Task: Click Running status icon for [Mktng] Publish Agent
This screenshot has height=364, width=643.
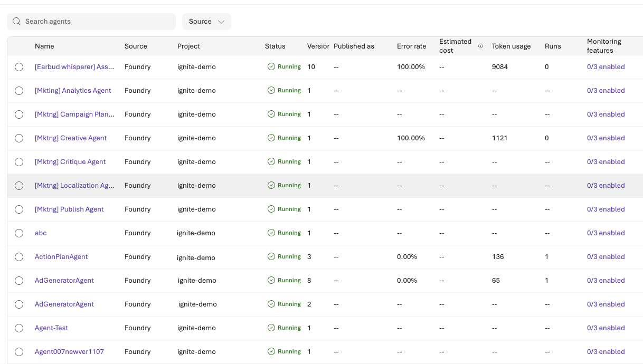Action: click(271, 209)
